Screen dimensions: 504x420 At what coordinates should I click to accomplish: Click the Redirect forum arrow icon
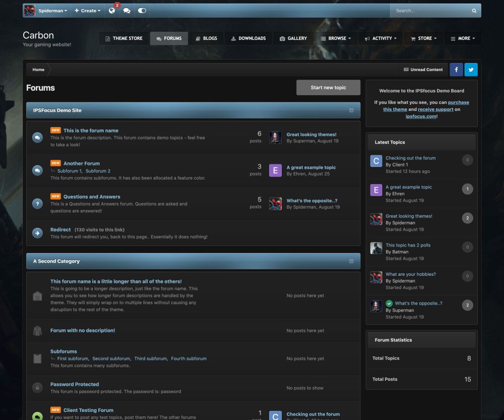coord(37,233)
